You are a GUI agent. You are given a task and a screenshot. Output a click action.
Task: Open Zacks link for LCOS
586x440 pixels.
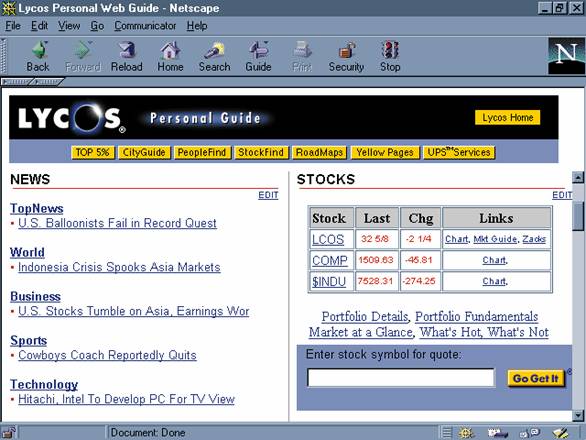534,239
